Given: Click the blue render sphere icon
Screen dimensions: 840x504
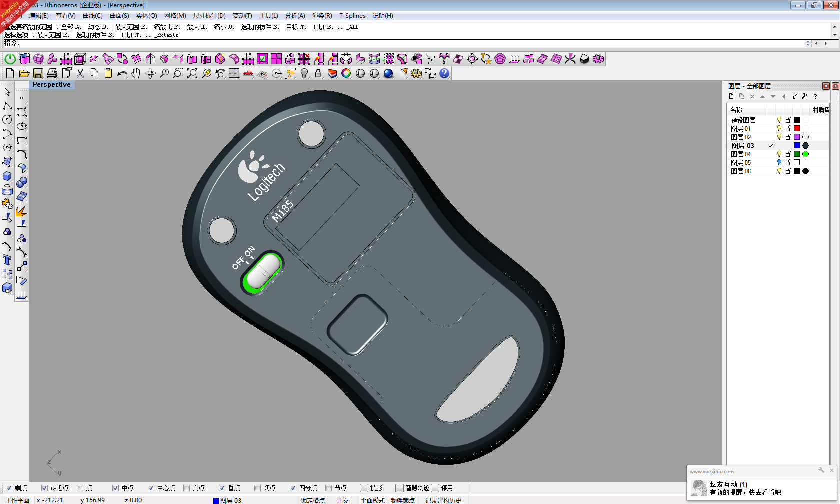Looking at the screenshot, I should [388, 73].
